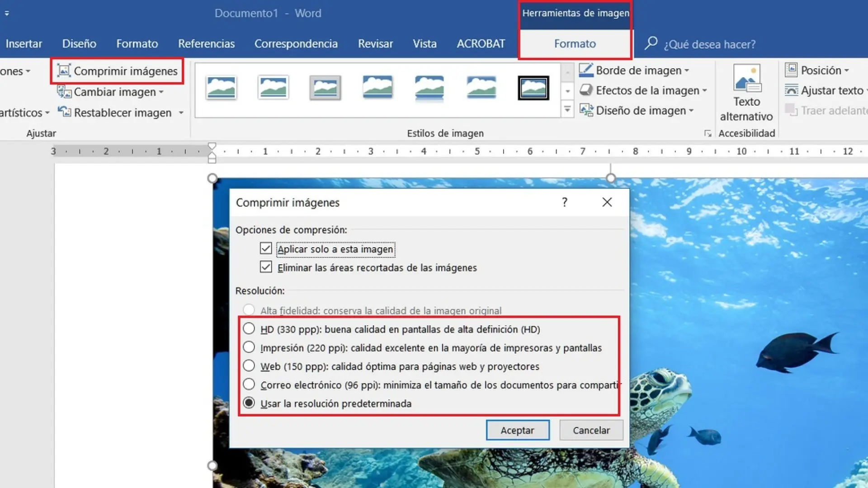Click the Efectos de la imagen icon

pos(586,90)
